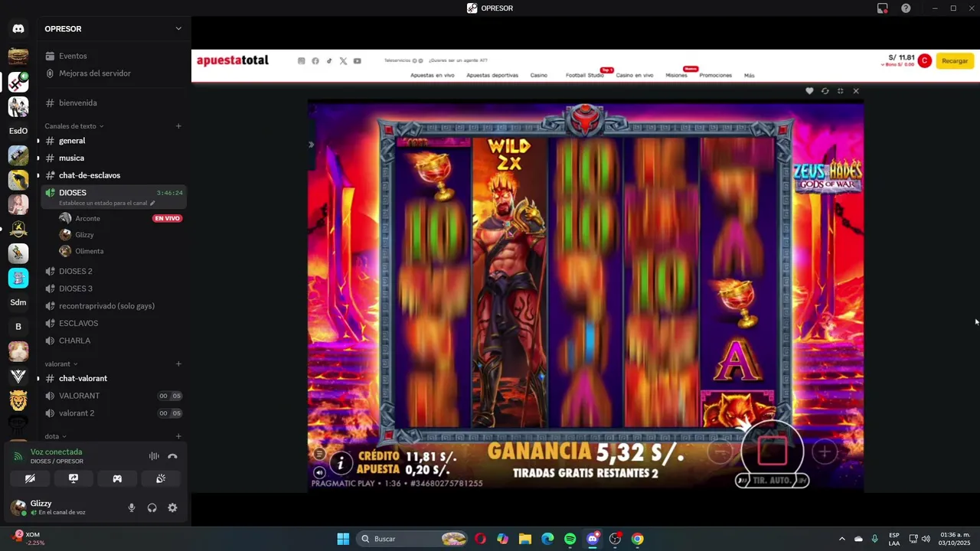Turn on camera in voice panel
This screenshot has width=980, height=551.
coord(30,478)
